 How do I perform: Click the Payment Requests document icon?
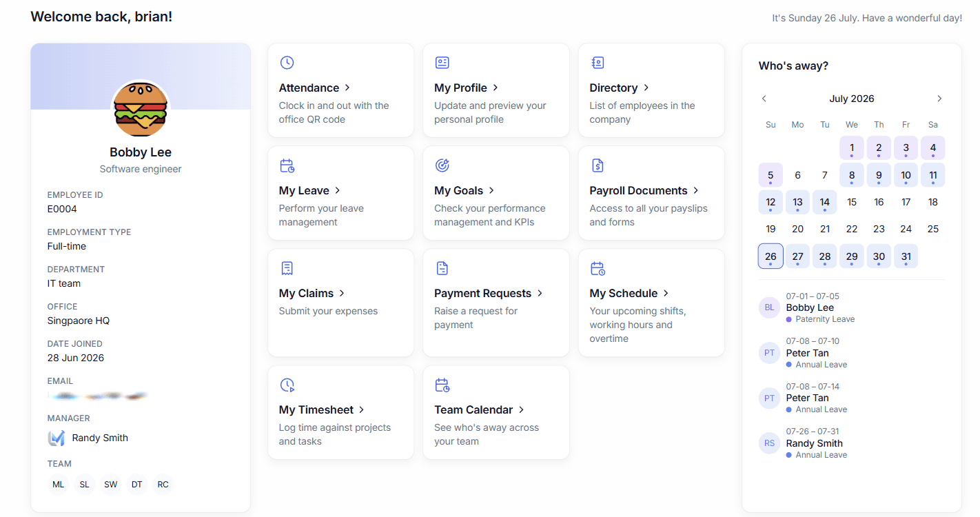[442, 268]
